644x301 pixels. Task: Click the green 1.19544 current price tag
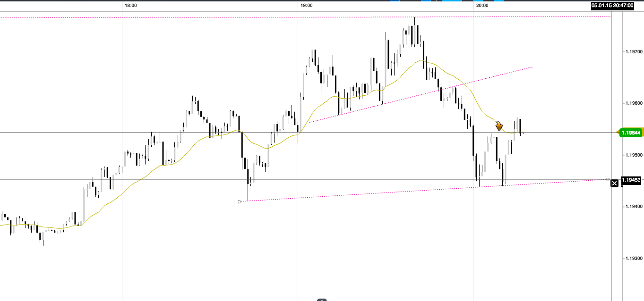630,133
